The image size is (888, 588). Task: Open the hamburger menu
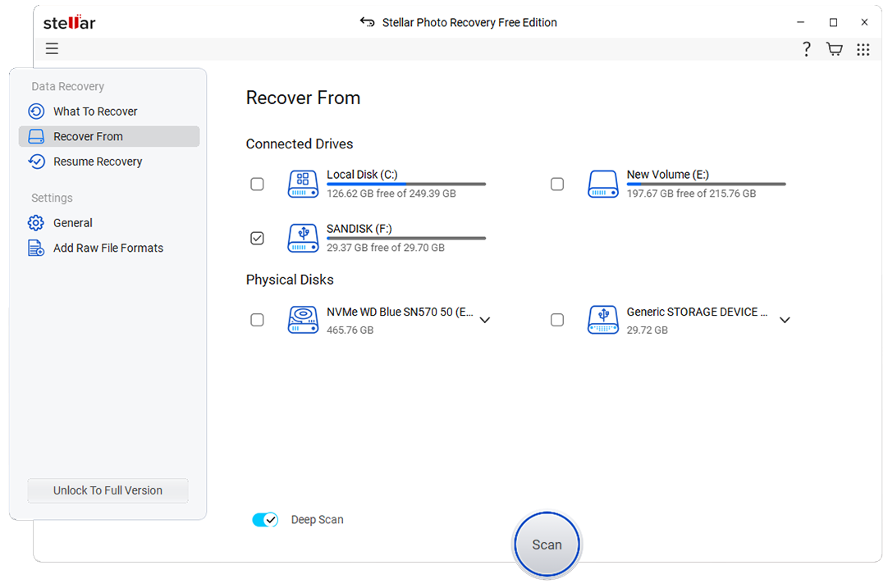point(52,48)
